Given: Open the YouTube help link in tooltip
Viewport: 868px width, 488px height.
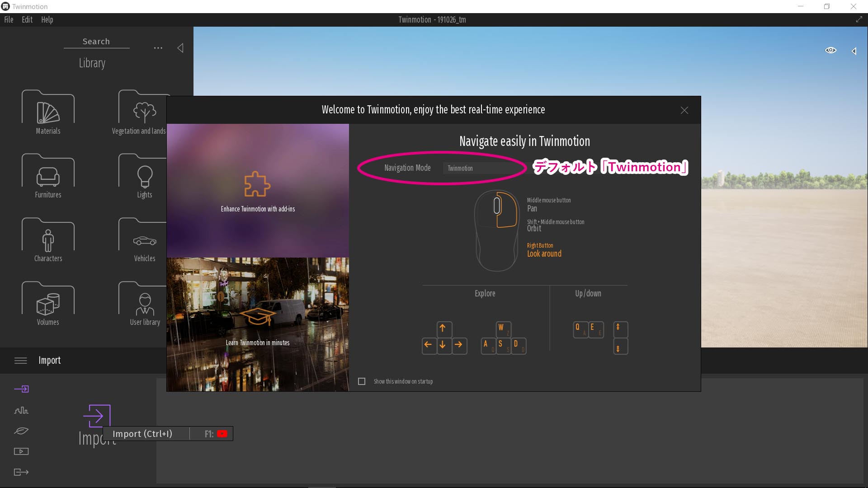Looking at the screenshot, I should click(x=222, y=434).
